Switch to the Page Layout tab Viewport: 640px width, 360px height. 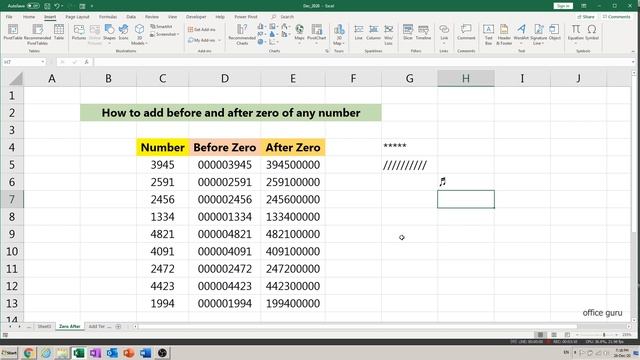click(x=77, y=17)
